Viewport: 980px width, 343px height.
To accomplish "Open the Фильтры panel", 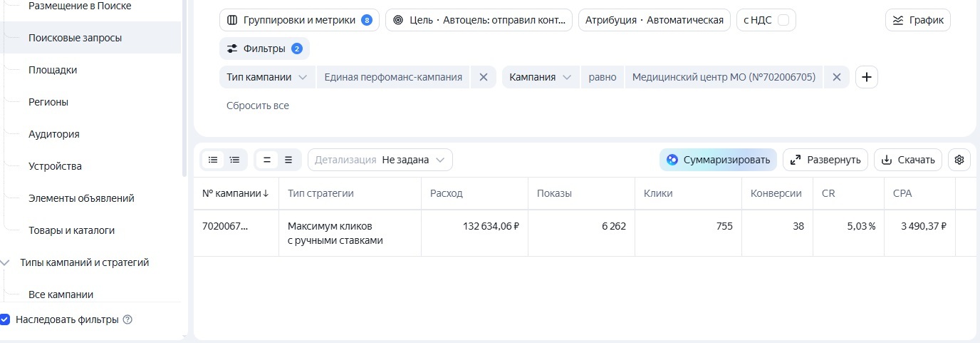I will pyautogui.click(x=264, y=48).
